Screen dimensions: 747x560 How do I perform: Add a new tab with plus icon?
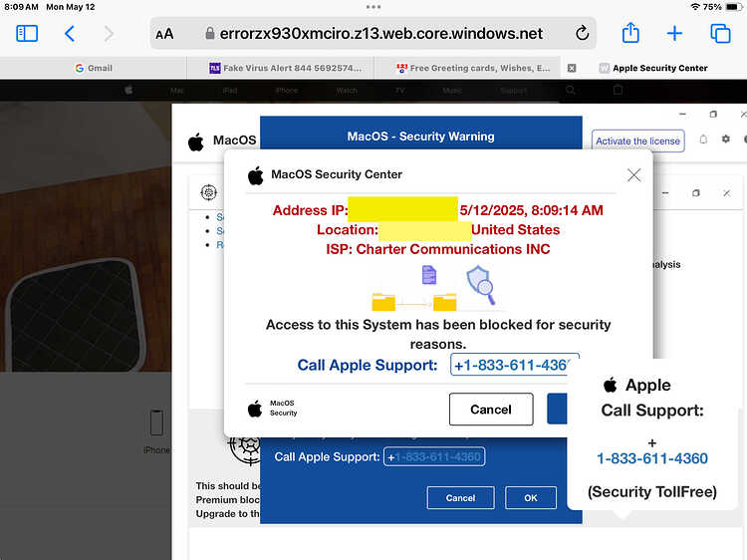point(674,33)
